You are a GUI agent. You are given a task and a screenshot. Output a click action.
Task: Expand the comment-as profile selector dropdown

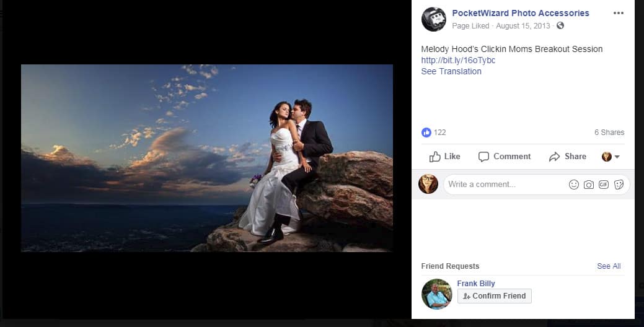click(611, 157)
